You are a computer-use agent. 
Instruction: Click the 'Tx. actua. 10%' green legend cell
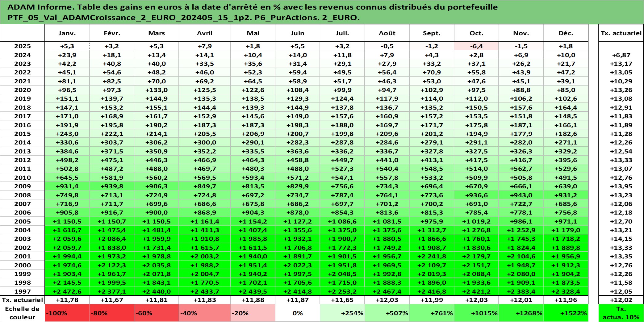click(x=621, y=313)
